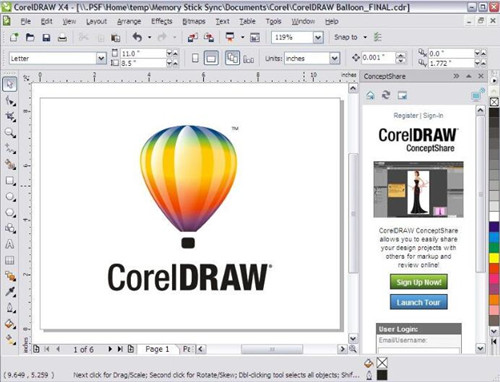Click the Launch Tour button
500x382 pixels.
[419, 302]
